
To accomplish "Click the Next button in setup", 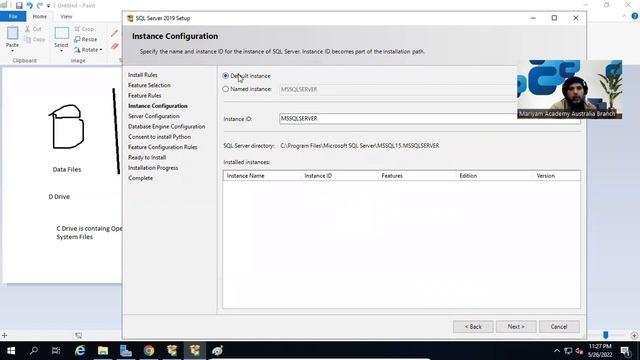I will coord(516,327).
